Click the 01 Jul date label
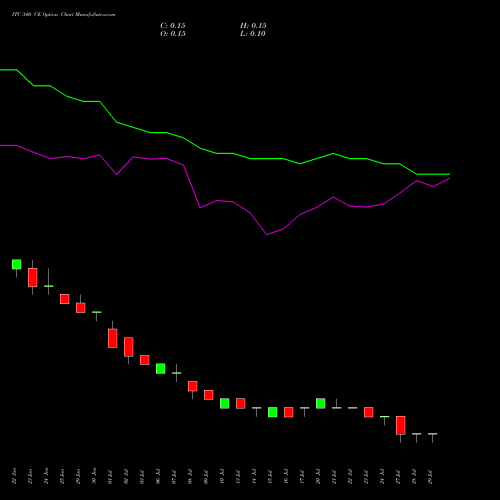The height and width of the screenshot is (500, 500). 110,476
